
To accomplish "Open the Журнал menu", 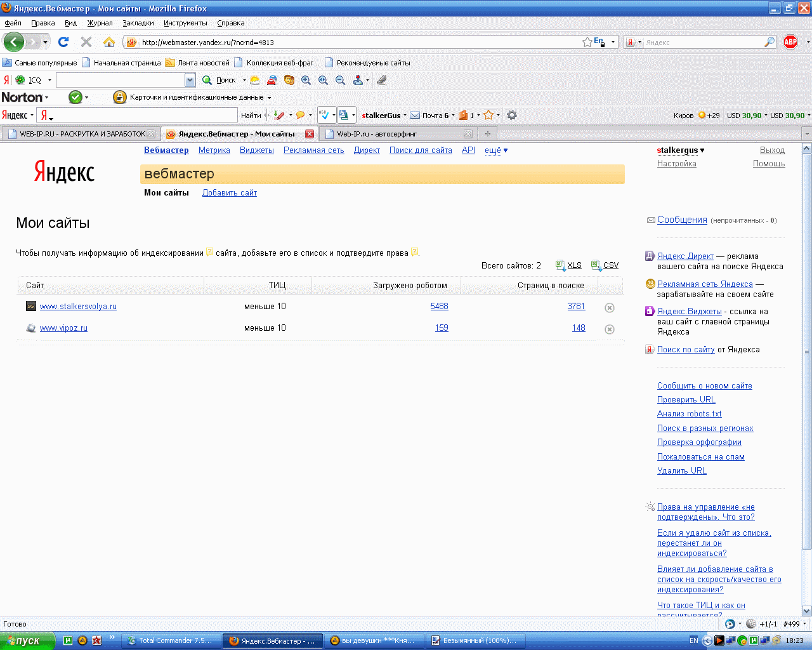I will [100, 23].
